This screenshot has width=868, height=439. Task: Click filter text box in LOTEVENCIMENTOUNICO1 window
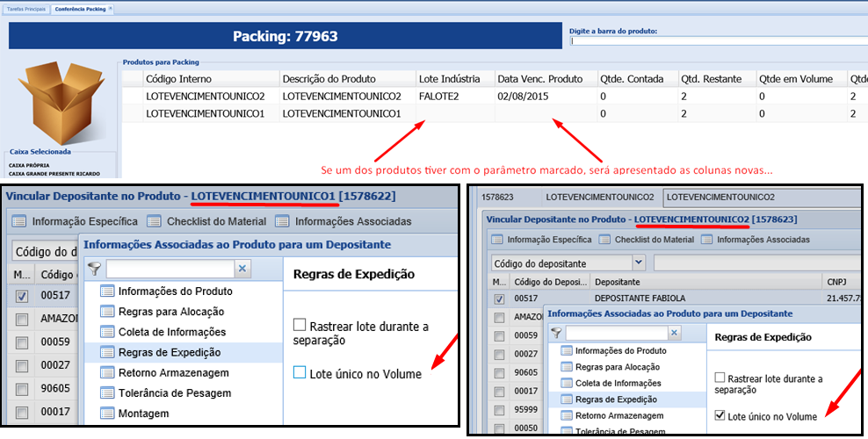coord(170,269)
